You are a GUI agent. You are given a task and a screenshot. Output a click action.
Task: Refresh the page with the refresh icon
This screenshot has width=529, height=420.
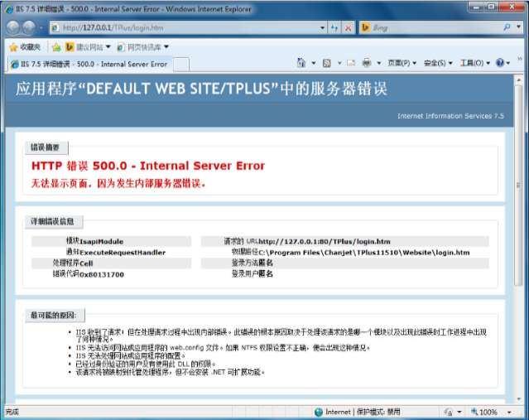pos(334,27)
